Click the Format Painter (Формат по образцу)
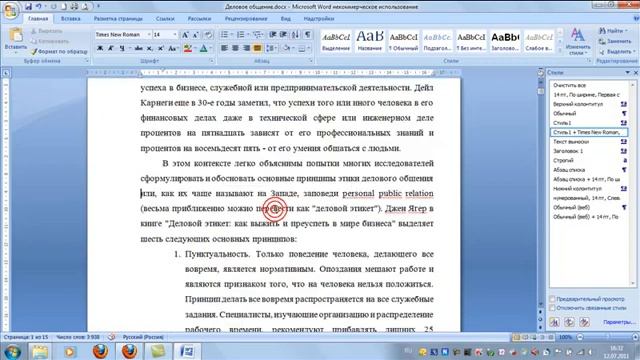The width and height of the screenshot is (640, 360). click(x=59, y=51)
